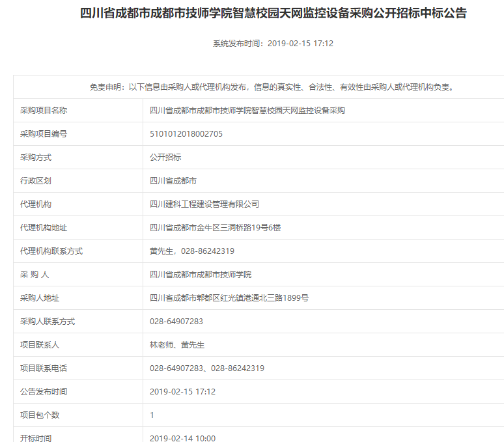Image resolution: width=504 pixels, height=442 pixels.
Task: Click purchaser name 四川省成都市成都市技师学院
Action: coord(201,275)
